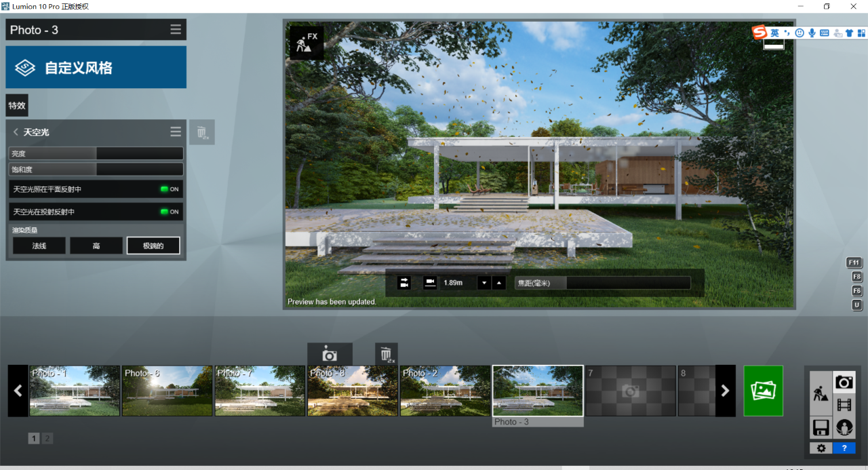
Task: Open the Photo - 3 hamburger menu
Action: point(176,30)
